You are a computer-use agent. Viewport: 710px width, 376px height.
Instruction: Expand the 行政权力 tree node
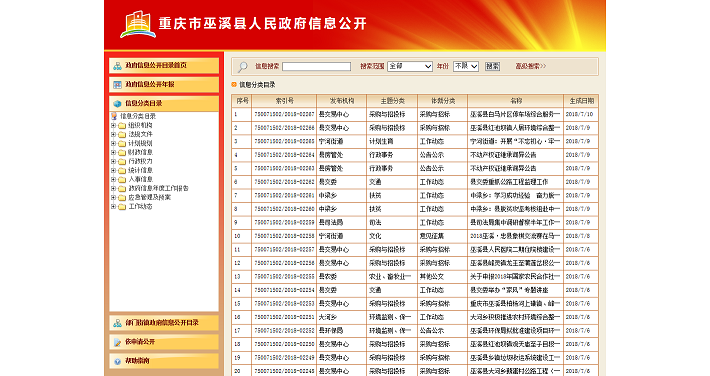(113, 162)
